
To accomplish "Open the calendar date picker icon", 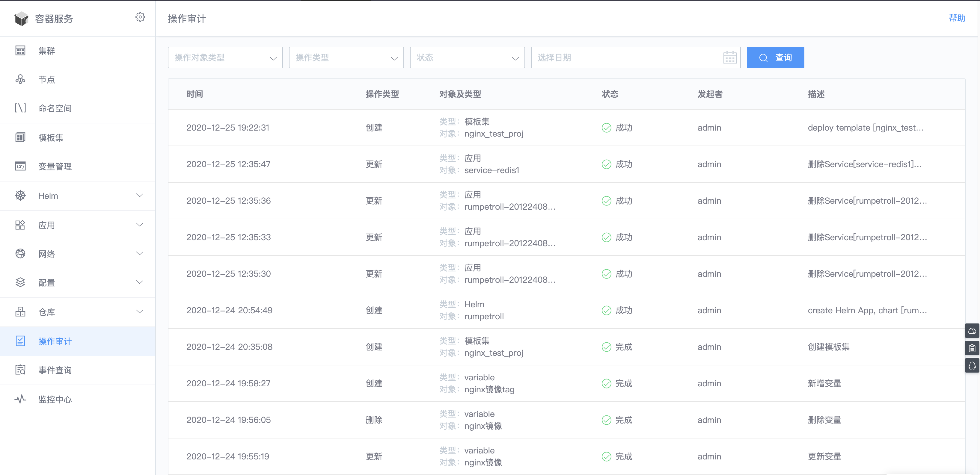I will point(730,58).
